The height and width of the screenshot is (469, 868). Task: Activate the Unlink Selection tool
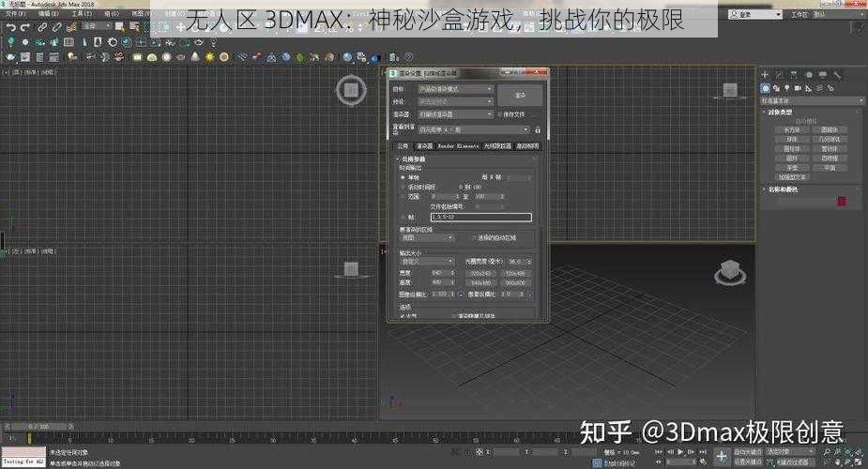57,26
